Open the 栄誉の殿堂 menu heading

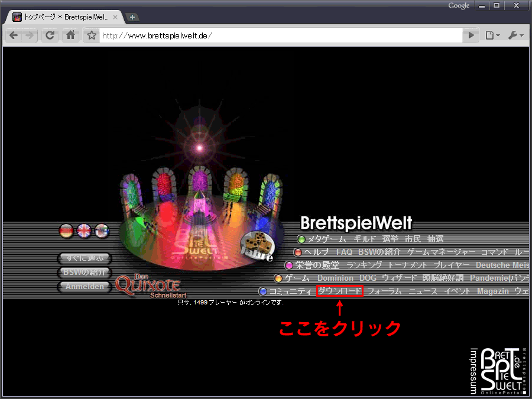[x=317, y=265]
